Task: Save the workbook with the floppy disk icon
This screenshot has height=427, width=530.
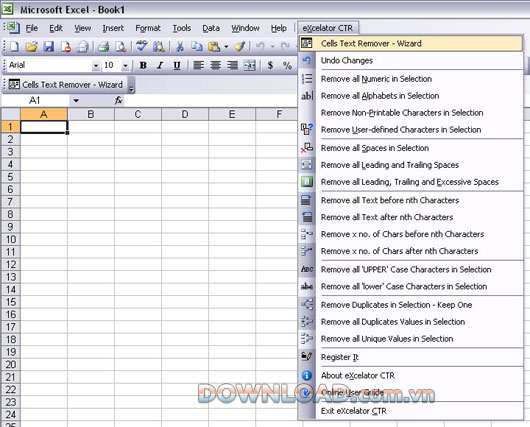Action: pyautogui.click(x=49, y=46)
